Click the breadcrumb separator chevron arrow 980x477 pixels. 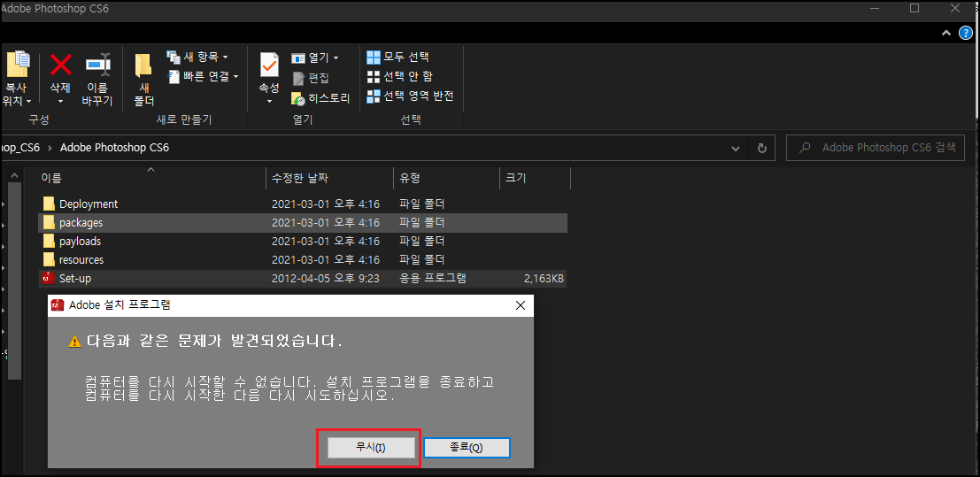(50, 148)
